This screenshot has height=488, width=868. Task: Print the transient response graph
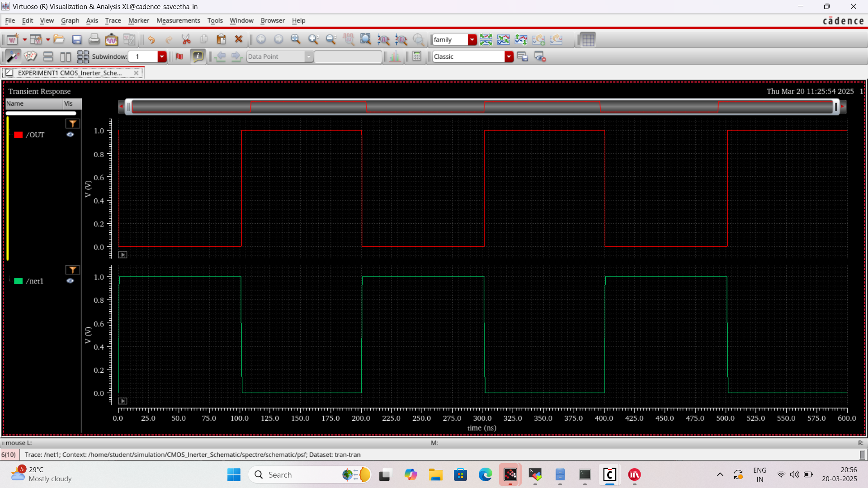click(x=94, y=39)
